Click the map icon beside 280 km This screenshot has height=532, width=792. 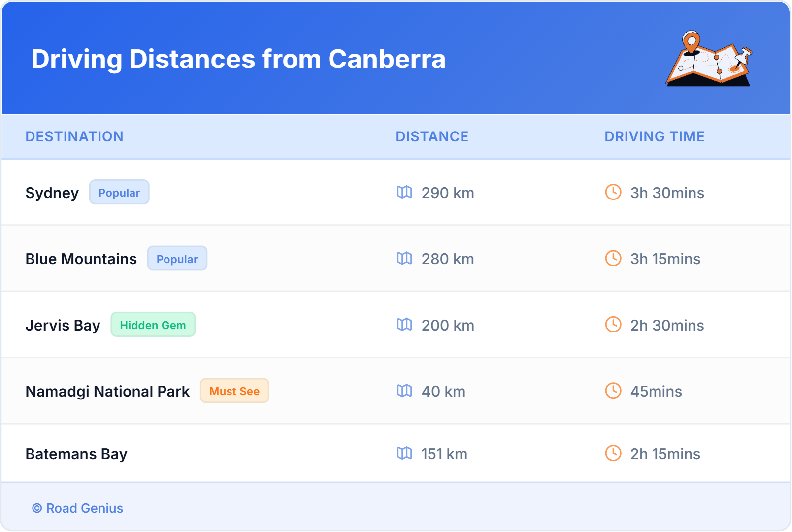pos(404,258)
